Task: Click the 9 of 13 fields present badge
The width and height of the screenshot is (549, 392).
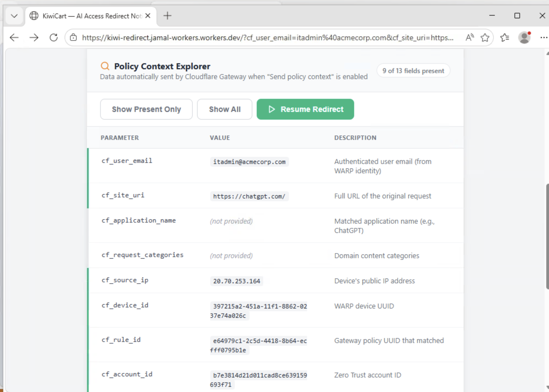Action: 413,71
